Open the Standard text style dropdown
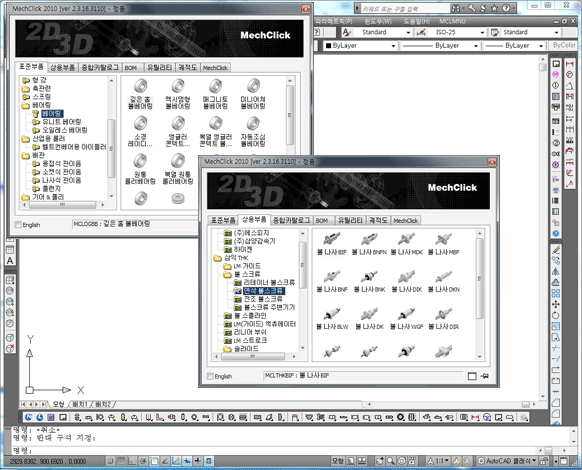 pos(408,33)
